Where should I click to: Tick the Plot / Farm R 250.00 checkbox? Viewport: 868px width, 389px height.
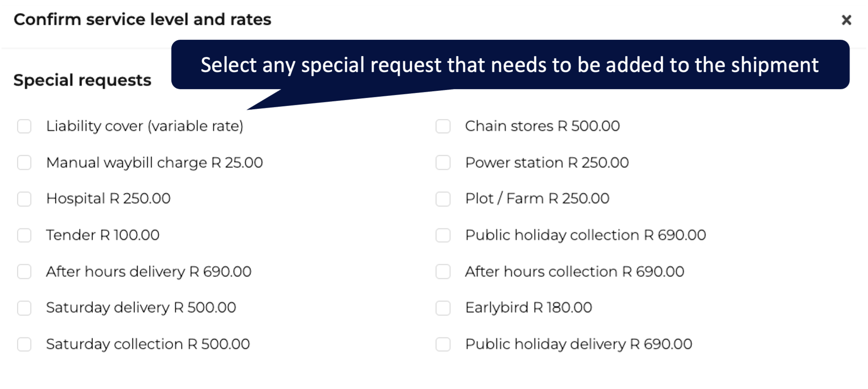coord(443,199)
